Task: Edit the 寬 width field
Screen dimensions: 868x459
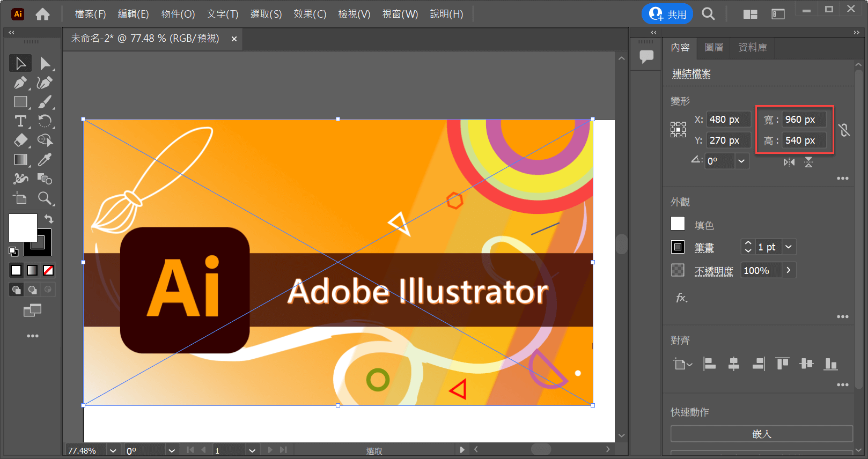Action: [804, 120]
